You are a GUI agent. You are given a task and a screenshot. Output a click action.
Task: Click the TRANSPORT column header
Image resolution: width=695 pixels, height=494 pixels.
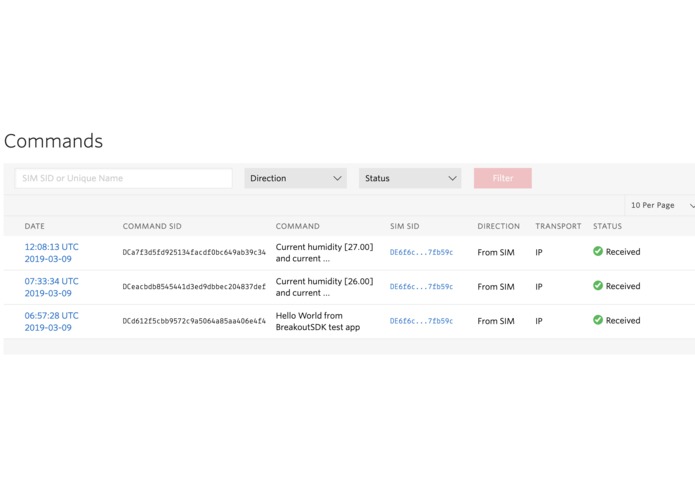(x=558, y=226)
